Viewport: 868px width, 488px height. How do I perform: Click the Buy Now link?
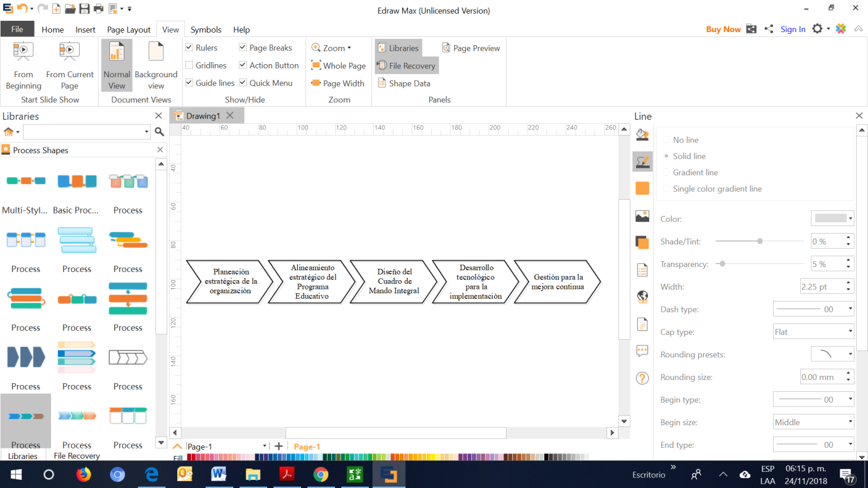pos(723,30)
